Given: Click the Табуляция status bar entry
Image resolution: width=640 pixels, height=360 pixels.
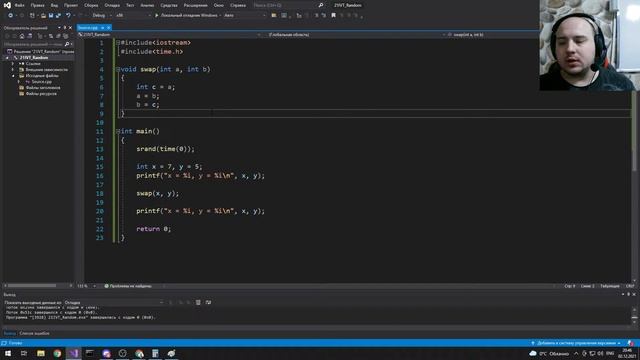Looking at the screenshot, I should coord(609,286).
